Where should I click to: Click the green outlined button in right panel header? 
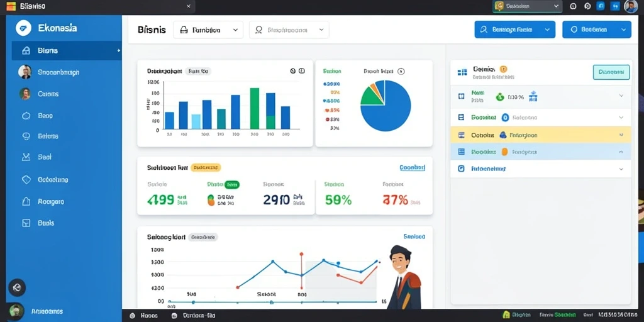click(611, 72)
